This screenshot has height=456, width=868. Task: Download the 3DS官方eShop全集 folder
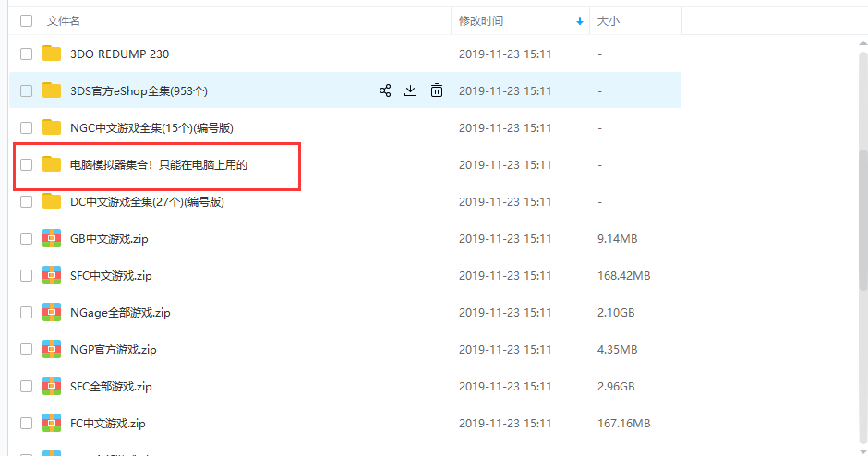(x=410, y=90)
